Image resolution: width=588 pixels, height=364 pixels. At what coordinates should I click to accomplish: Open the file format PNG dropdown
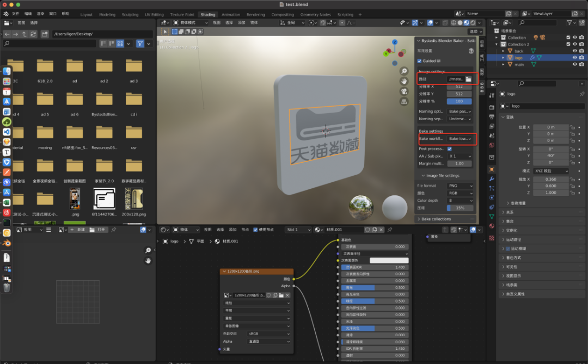click(461, 186)
